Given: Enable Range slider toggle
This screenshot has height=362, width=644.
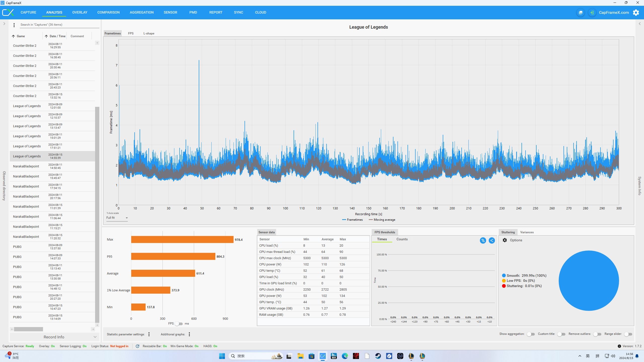Looking at the screenshot, I should [x=628, y=334].
